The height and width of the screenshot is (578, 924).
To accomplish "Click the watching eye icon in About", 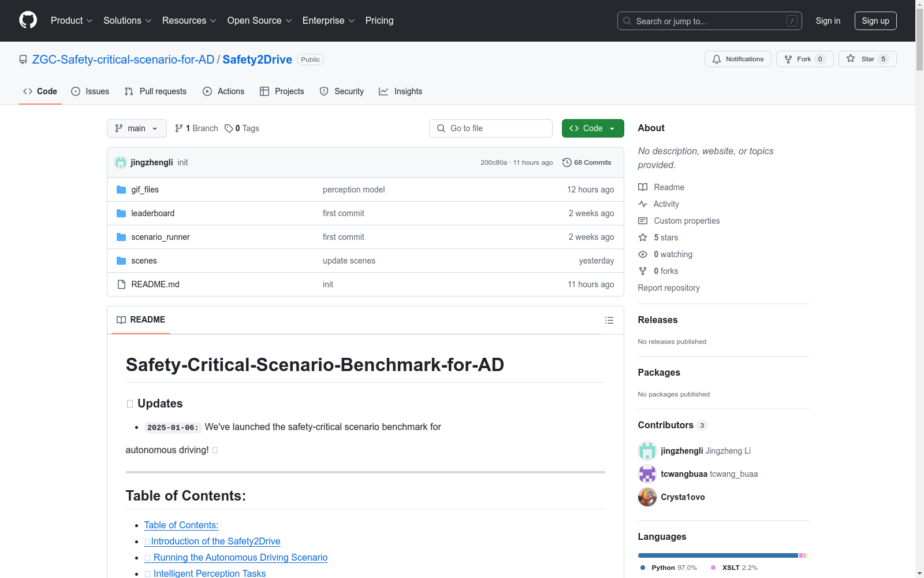I will coord(643,254).
